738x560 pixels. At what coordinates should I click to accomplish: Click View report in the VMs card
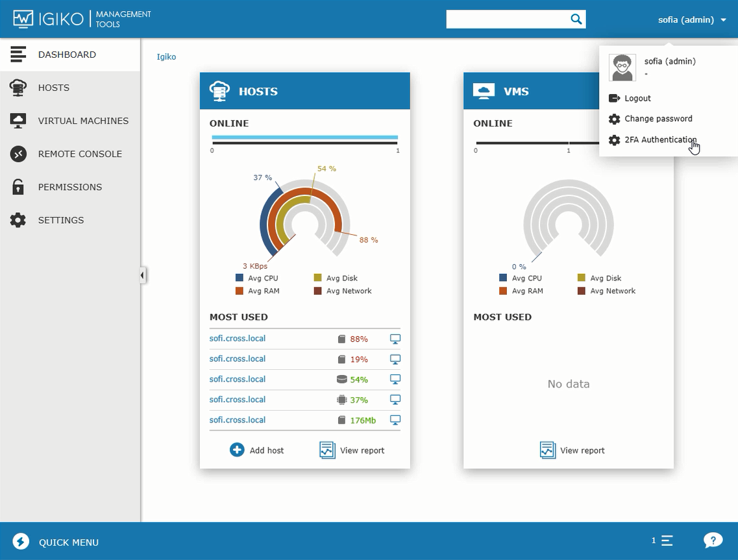coord(572,450)
